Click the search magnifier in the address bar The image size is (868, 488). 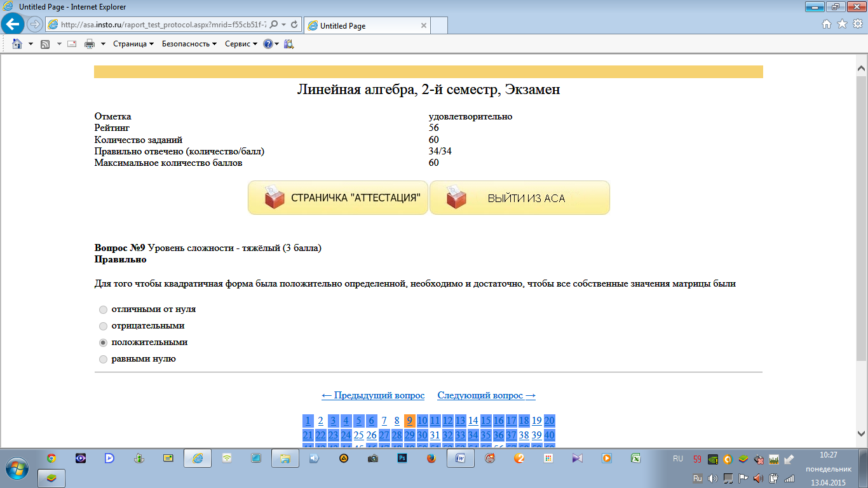point(274,24)
